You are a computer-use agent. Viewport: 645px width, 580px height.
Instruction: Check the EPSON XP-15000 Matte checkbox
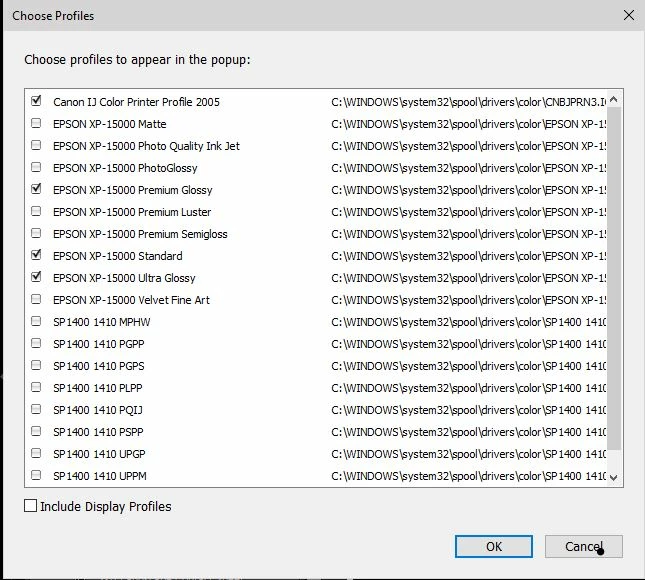36,123
